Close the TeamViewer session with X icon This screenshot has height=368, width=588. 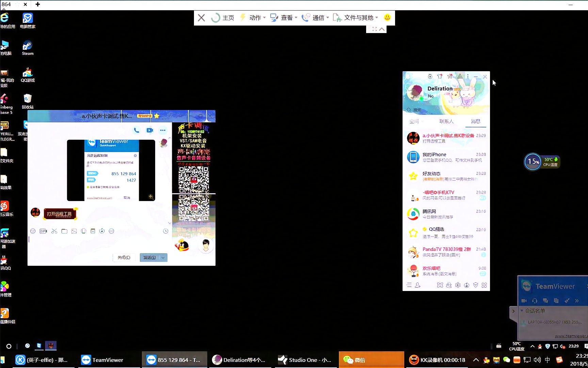click(x=201, y=18)
